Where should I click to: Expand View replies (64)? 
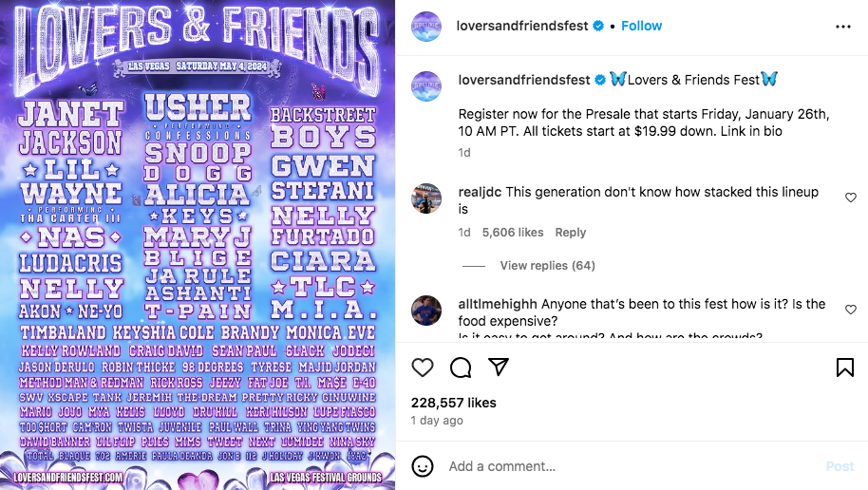[x=547, y=266]
